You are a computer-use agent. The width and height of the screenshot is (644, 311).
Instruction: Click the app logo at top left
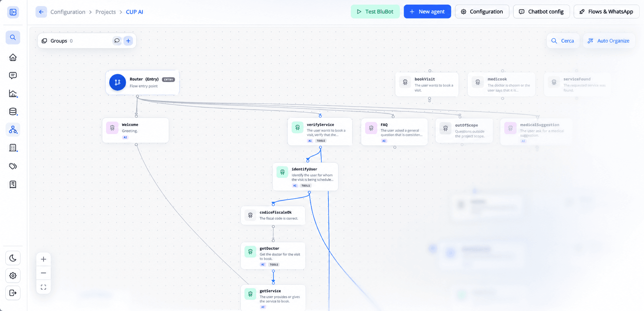point(13,12)
